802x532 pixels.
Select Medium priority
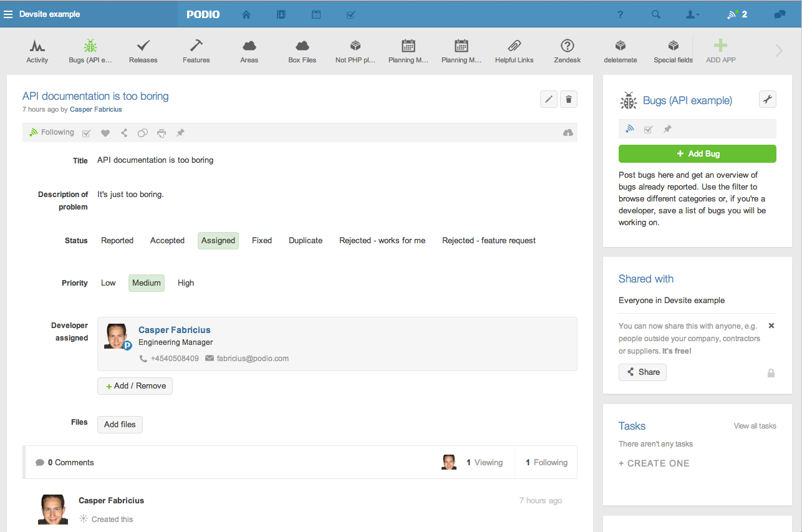[x=147, y=283]
